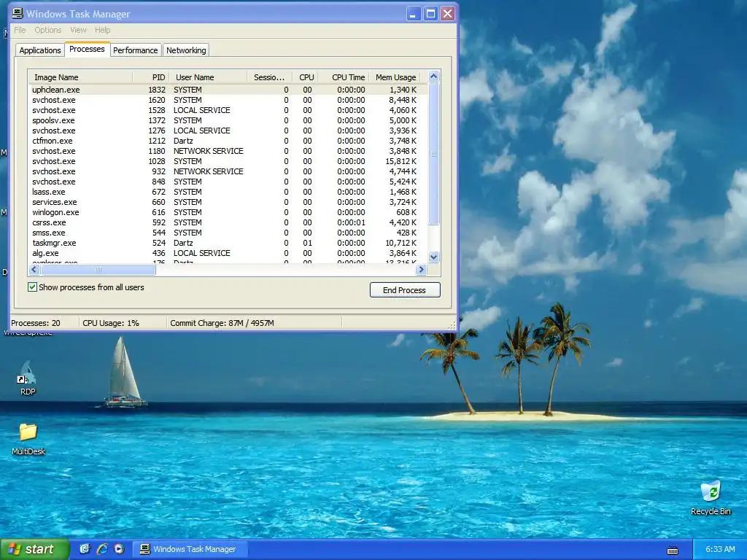Switch to the Applications tab
The width and height of the screenshot is (747, 560).
pos(40,50)
